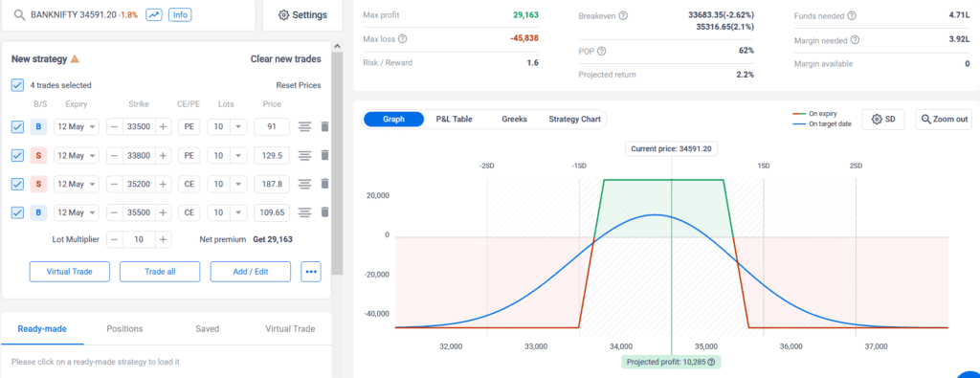Click the Trade all button

[x=160, y=272]
